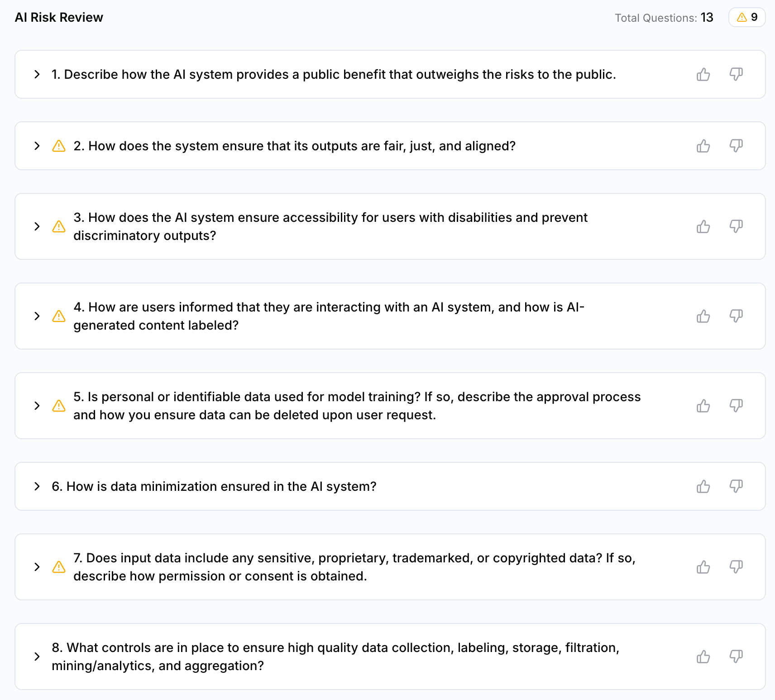The height and width of the screenshot is (700, 775).
Task: Open question 7 about sensitive input data
Action: (x=37, y=567)
